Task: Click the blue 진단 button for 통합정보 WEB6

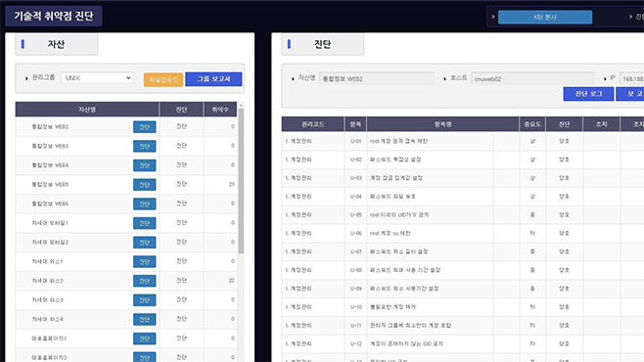Action: click(144, 204)
